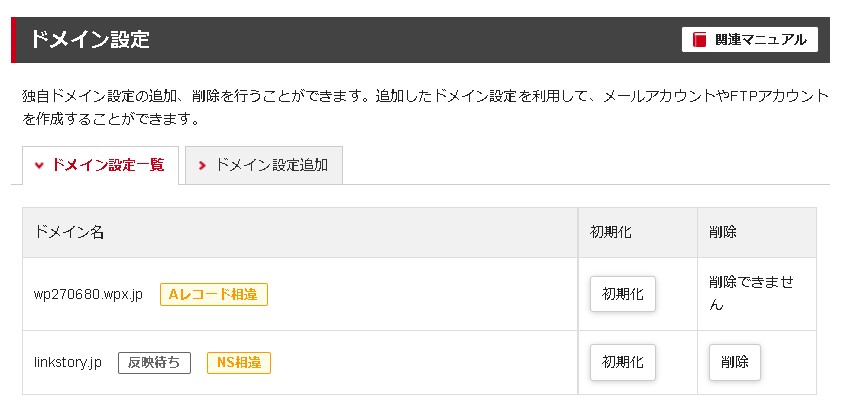Click the ドメイン設定 page heading
The height and width of the screenshot is (413, 850).
[90, 40]
